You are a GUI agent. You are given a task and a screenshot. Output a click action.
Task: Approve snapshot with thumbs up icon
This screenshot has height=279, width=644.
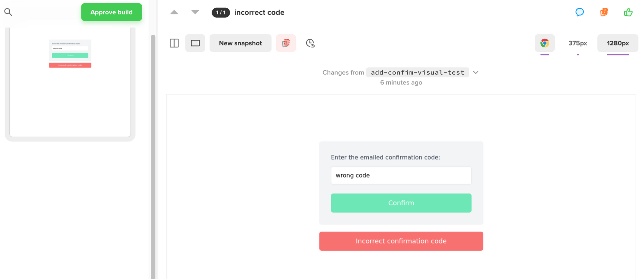coord(628,12)
